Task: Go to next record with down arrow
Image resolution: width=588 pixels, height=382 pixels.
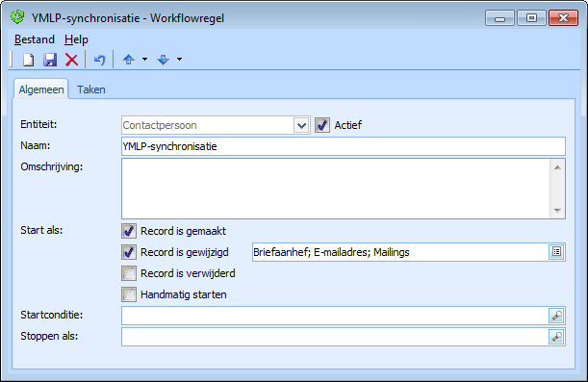Action: (x=164, y=60)
